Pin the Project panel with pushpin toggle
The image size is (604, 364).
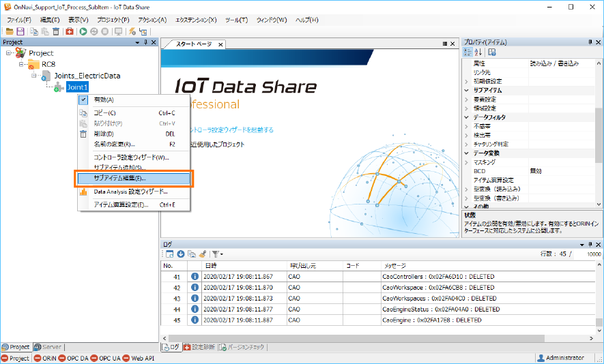coord(145,42)
